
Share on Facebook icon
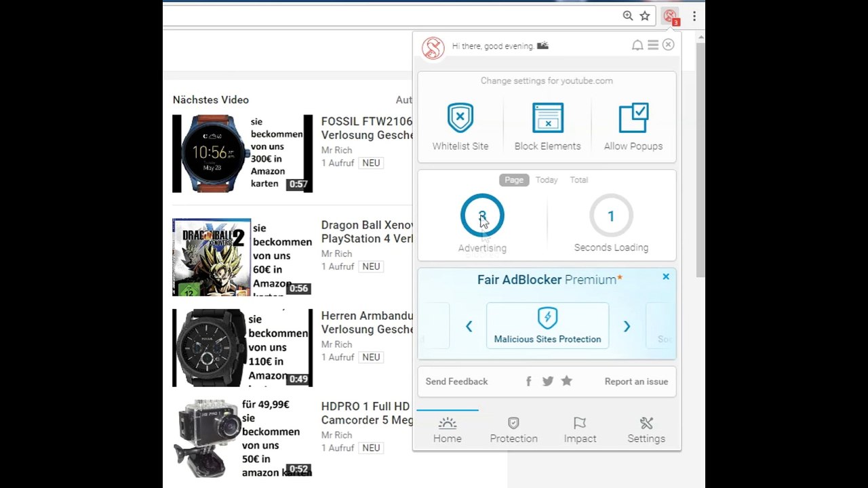pyautogui.click(x=529, y=382)
